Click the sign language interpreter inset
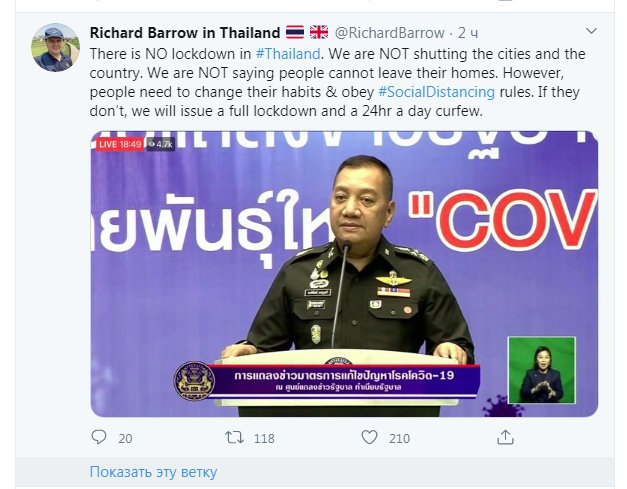 point(542,370)
